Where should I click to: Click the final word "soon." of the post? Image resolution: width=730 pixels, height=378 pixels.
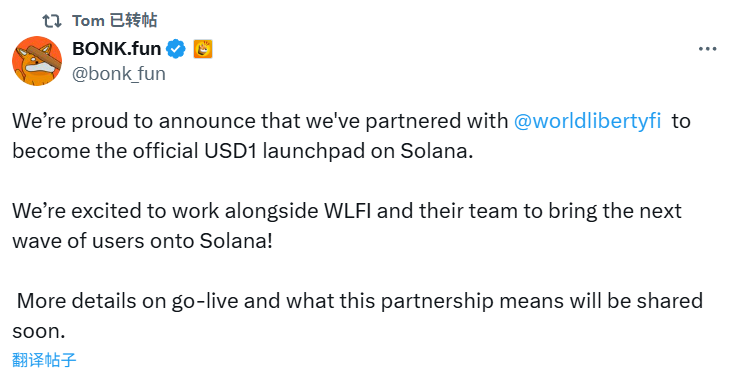point(39,331)
